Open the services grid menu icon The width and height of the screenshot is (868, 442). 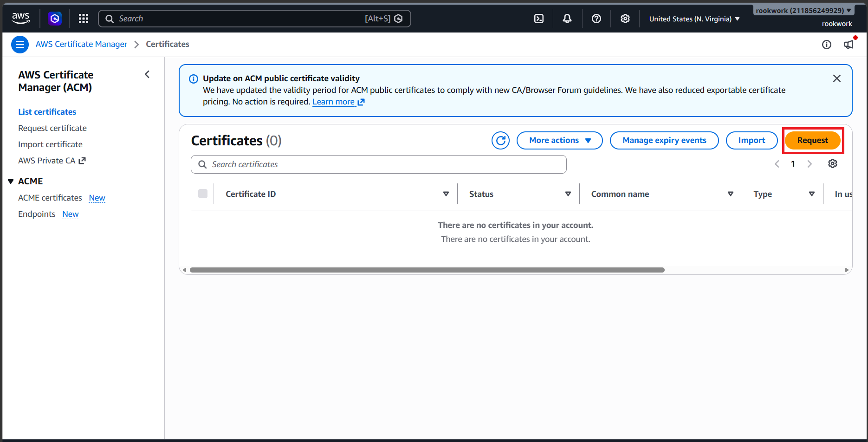(84, 19)
